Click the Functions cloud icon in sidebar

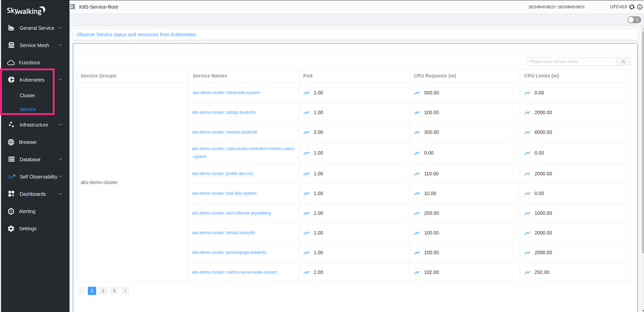pos(11,63)
